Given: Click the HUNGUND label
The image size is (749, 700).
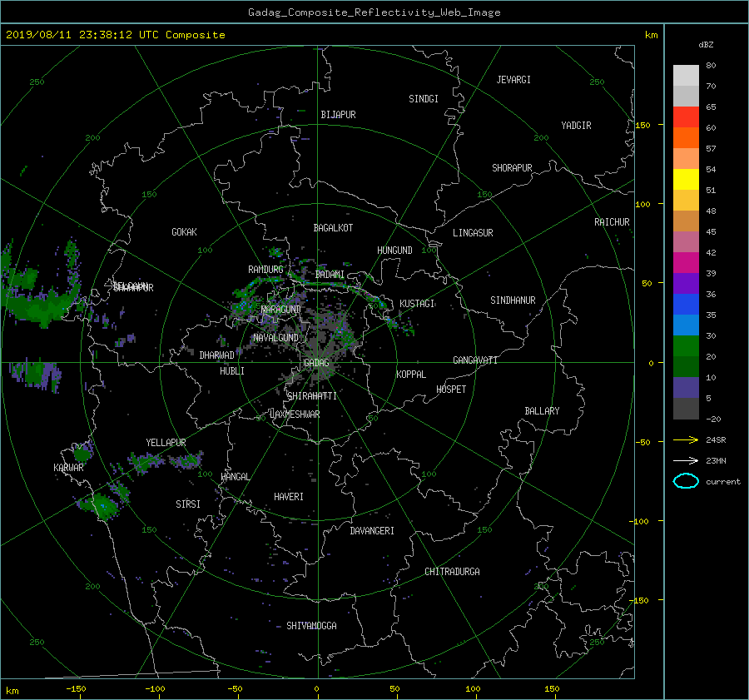Looking at the screenshot, I should coord(394,251).
